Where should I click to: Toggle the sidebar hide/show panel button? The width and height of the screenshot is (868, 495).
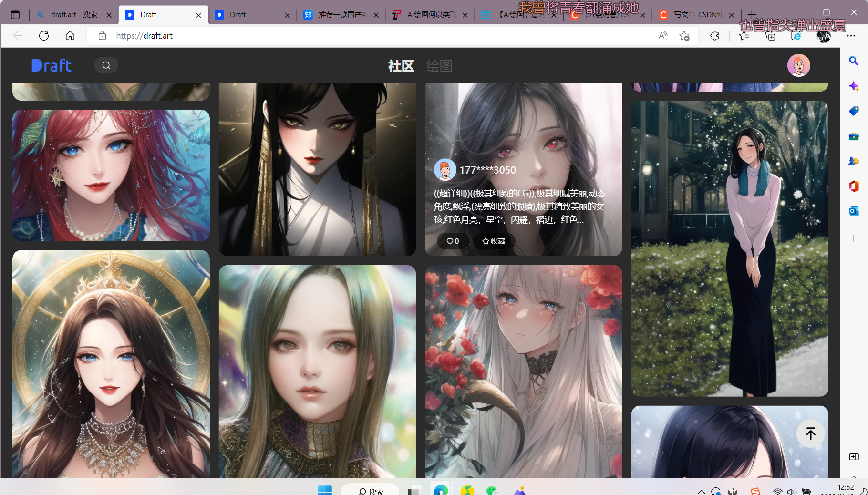854,456
